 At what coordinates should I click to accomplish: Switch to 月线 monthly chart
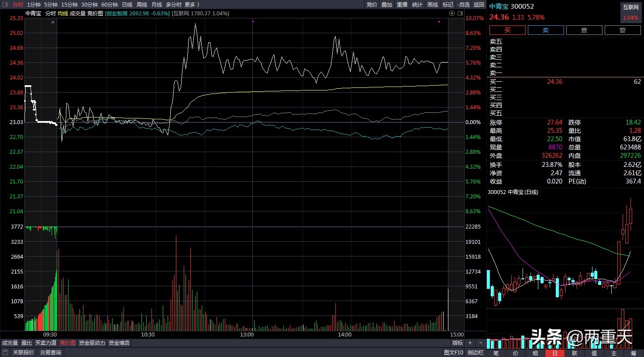(x=157, y=4)
